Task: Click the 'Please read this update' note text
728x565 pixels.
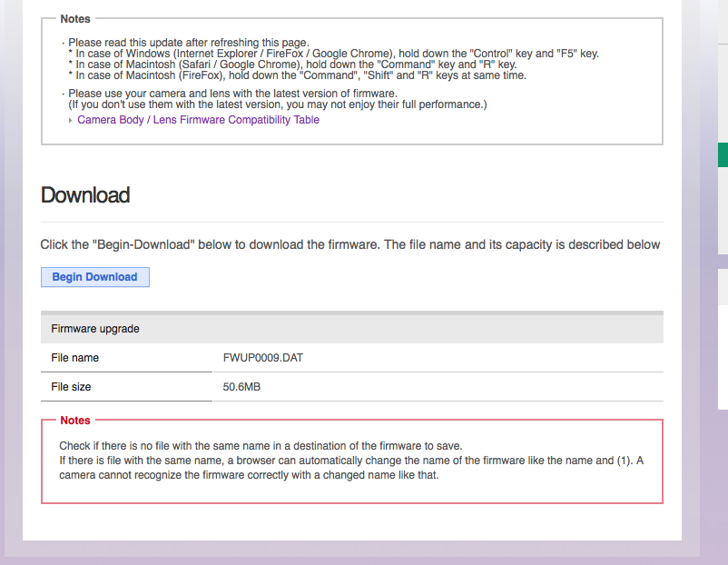Action: coord(189,42)
